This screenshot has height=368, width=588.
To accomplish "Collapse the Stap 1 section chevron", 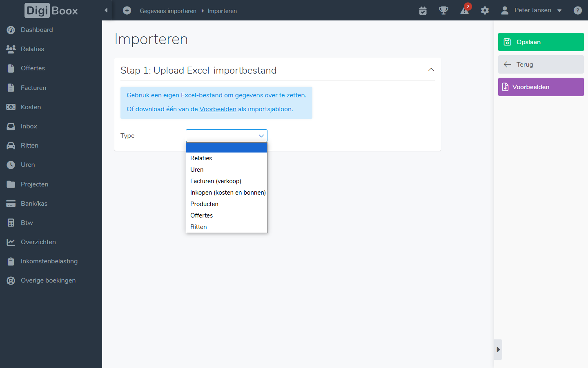I will click(x=431, y=70).
